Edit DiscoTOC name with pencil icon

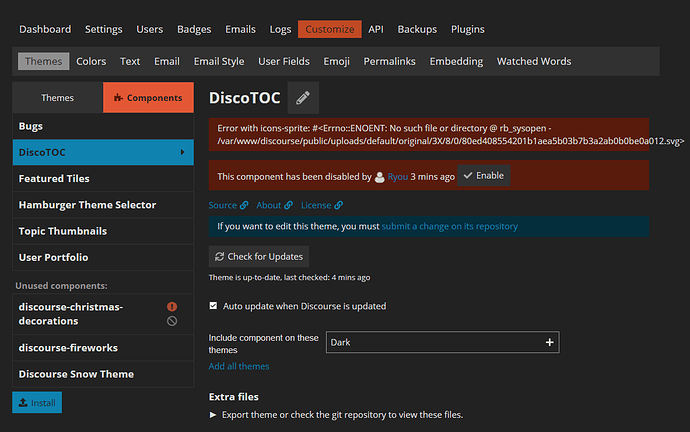pyautogui.click(x=303, y=98)
